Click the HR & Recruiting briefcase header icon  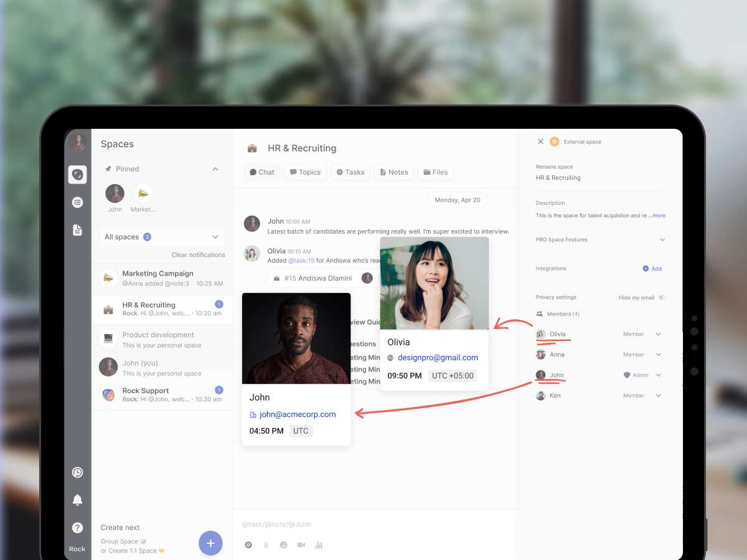coord(252,148)
